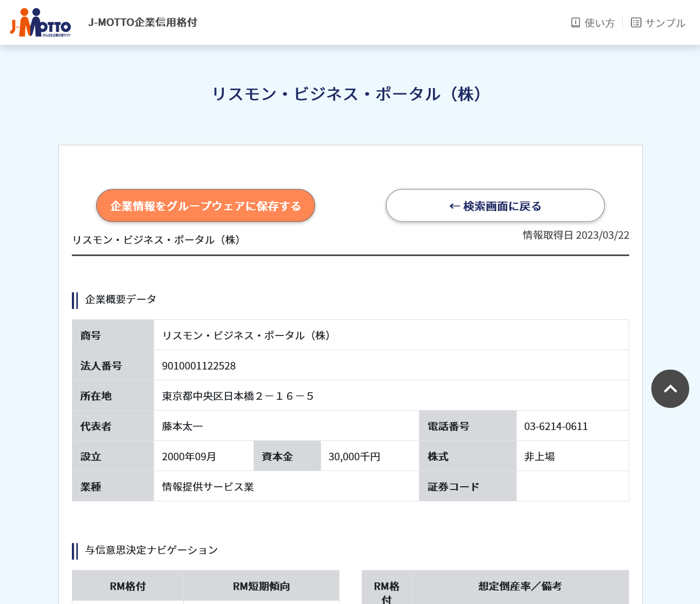Screen dimensions: 700x604
Task: Click 業種 label cell
Action: [113, 486]
